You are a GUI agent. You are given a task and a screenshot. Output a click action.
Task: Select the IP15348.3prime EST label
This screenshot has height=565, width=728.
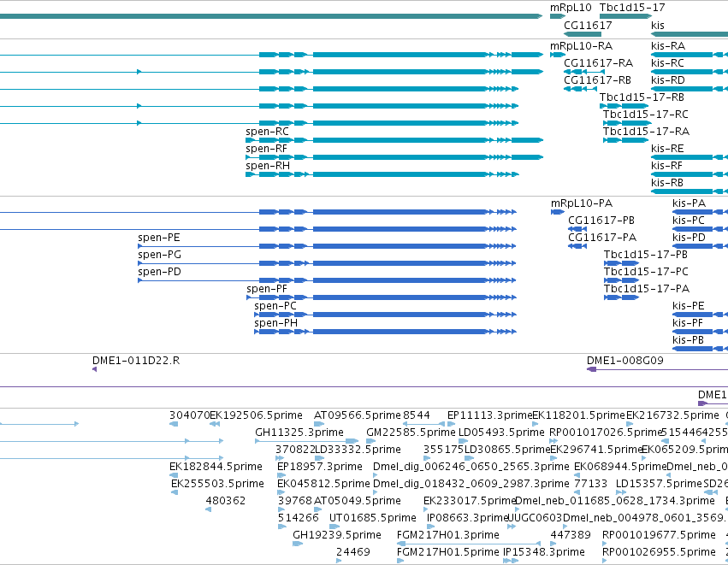(x=544, y=552)
